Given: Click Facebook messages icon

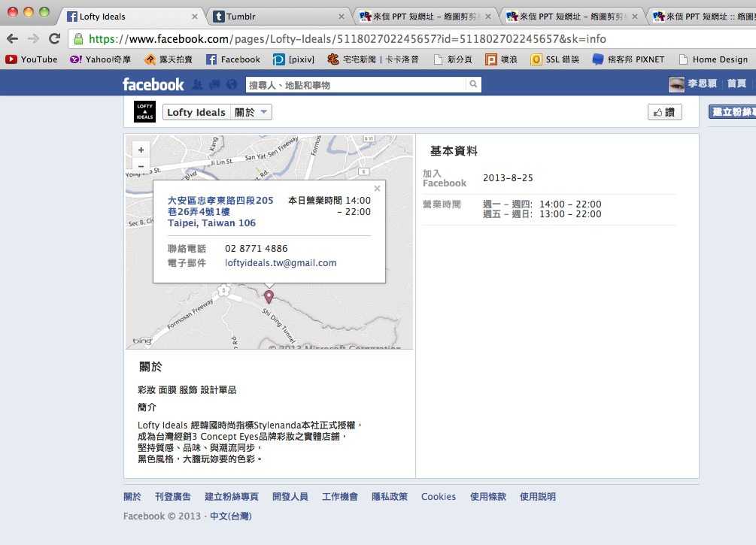Looking at the screenshot, I should pyautogui.click(x=214, y=85).
